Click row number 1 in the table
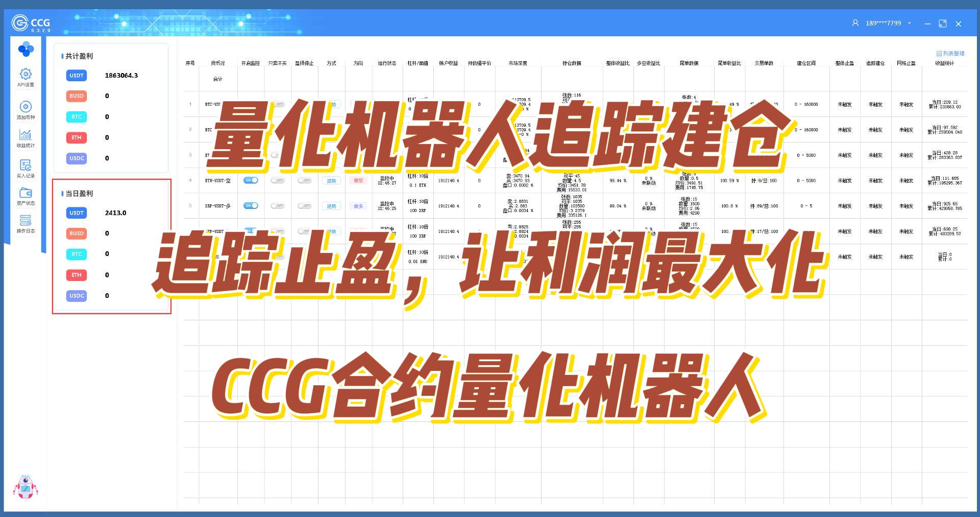 [190, 104]
